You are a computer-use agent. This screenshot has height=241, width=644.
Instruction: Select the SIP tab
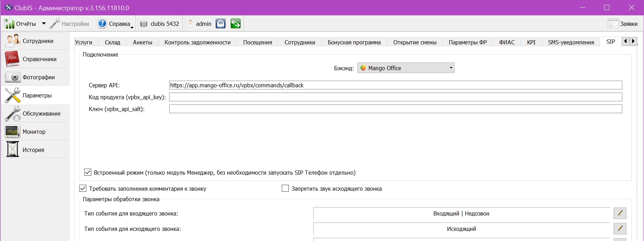pyautogui.click(x=611, y=42)
